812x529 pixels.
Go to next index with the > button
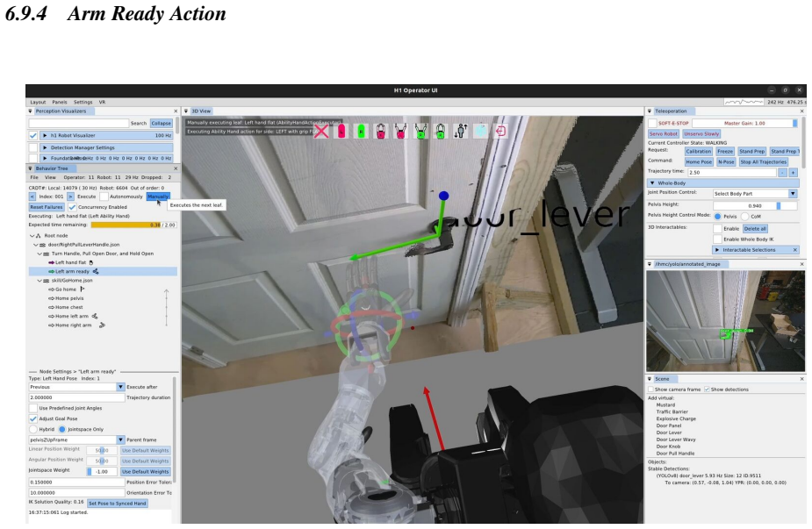click(70, 197)
